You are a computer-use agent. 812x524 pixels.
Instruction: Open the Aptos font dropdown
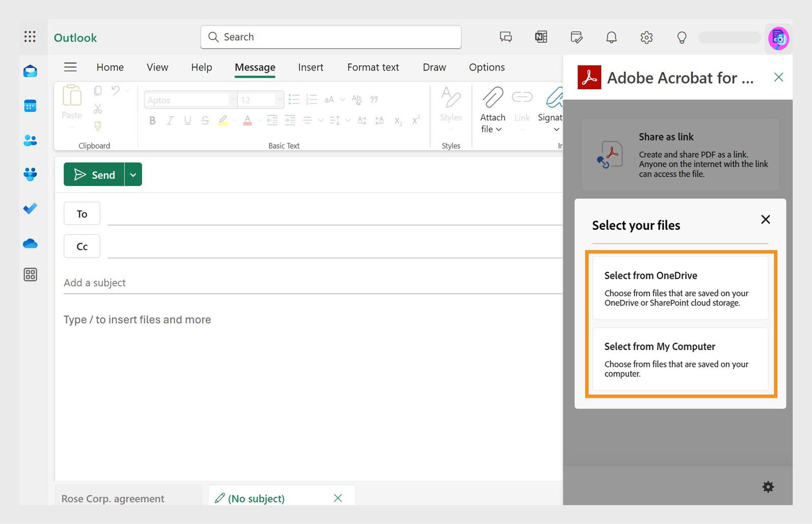[x=233, y=99]
